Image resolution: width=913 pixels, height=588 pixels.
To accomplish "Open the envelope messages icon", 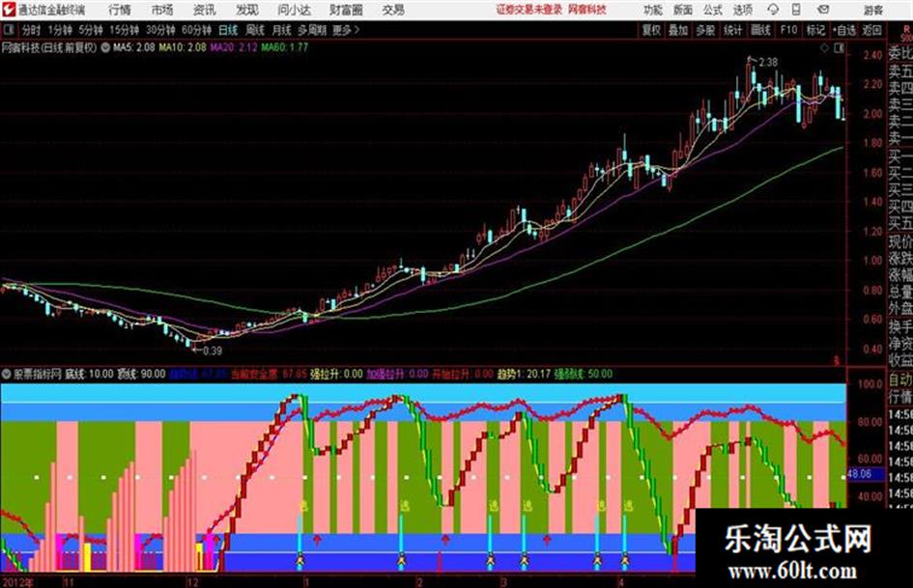I will [x=823, y=10].
